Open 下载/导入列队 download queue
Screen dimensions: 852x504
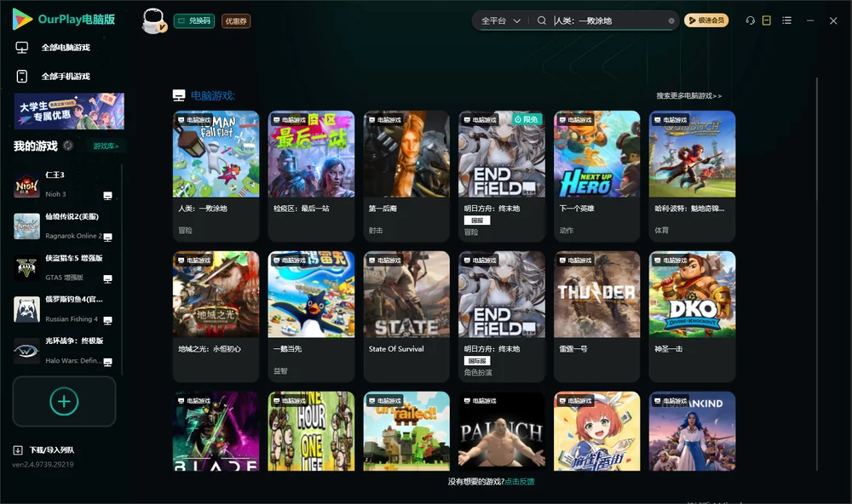(x=52, y=450)
